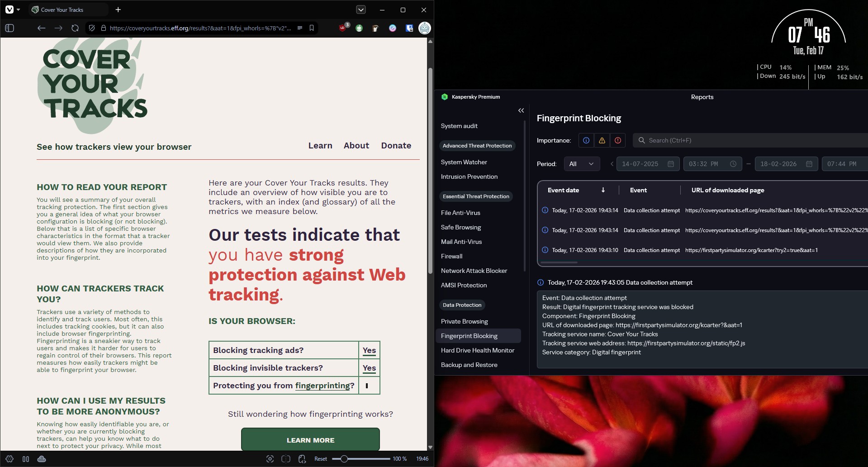The image size is (868, 467).
Task: Open the About page link
Action: coord(356,146)
